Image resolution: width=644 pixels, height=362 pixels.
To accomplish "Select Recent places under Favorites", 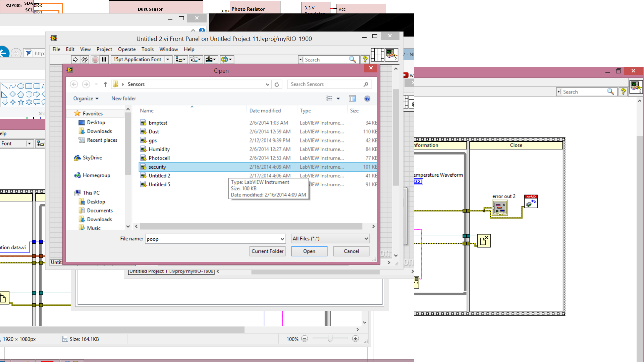I will [x=102, y=140].
